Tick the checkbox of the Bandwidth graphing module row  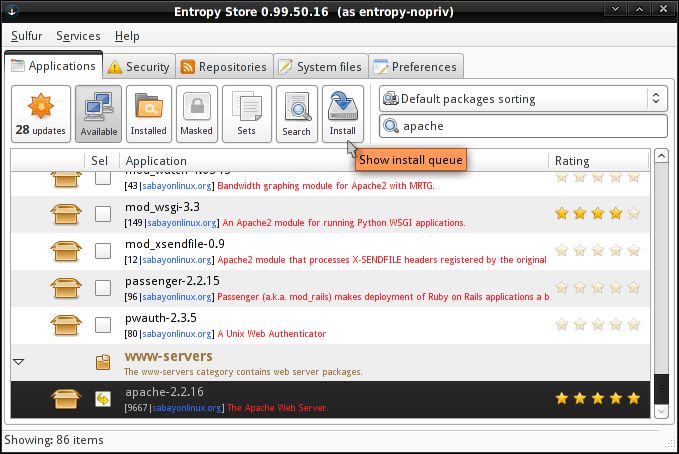[x=103, y=178]
